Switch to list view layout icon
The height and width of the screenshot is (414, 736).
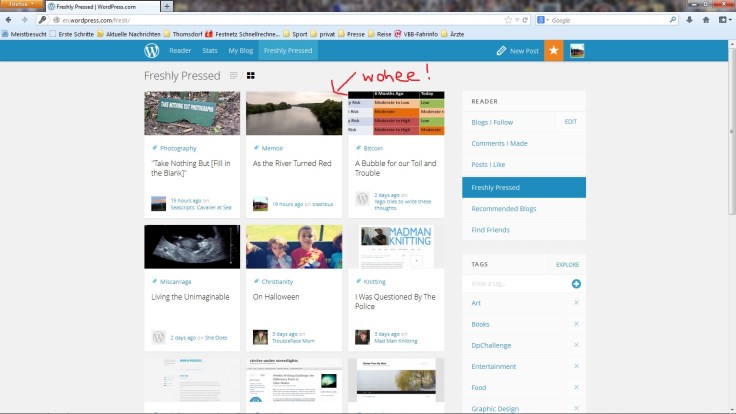[234, 76]
